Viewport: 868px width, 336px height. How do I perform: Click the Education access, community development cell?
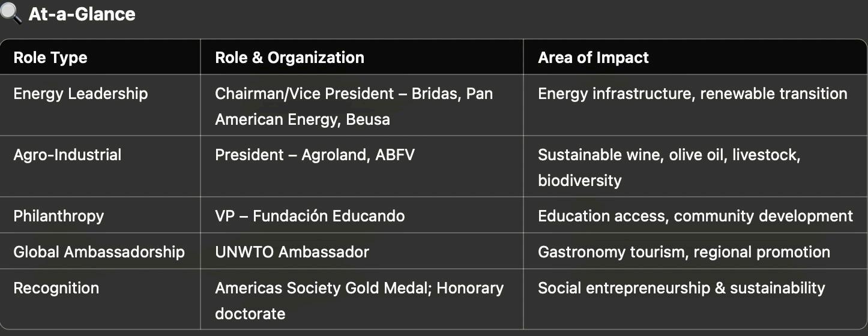point(695,216)
